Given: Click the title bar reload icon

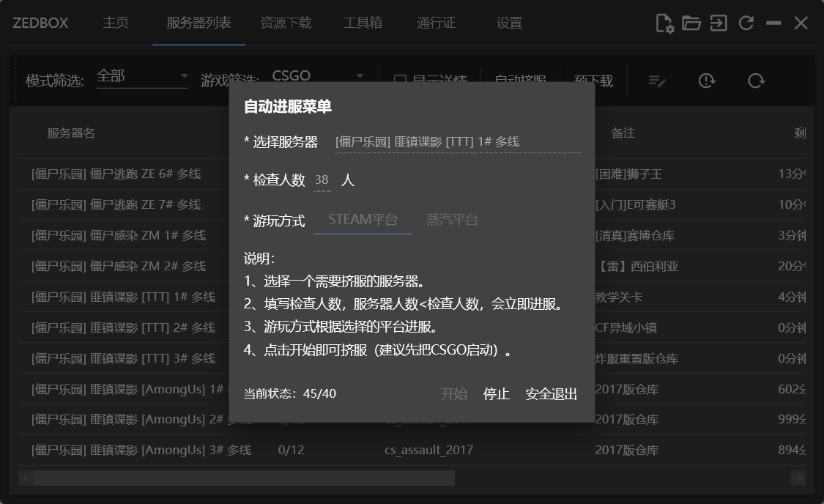Looking at the screenshot, I should coord(746,23).
